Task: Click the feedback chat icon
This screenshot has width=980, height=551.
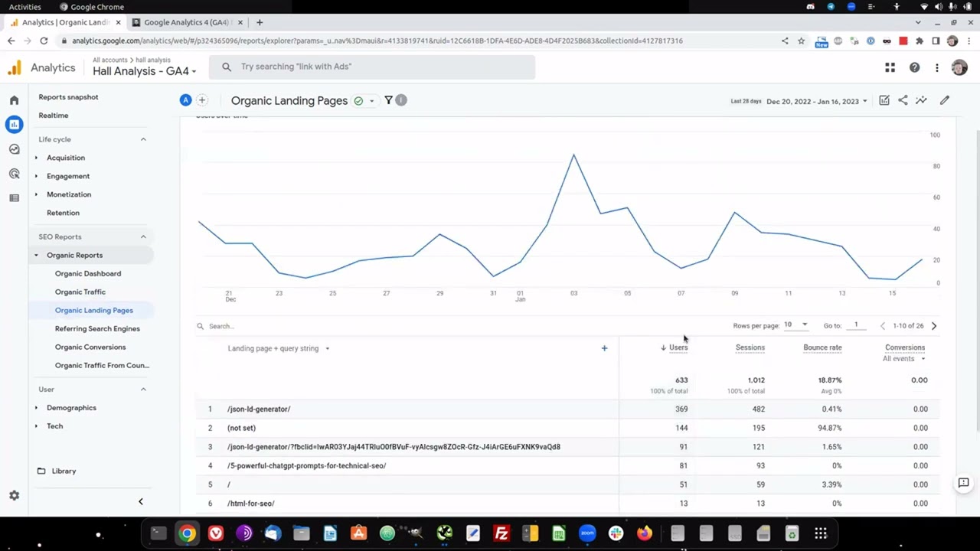Action: click(x=963, y=483)
